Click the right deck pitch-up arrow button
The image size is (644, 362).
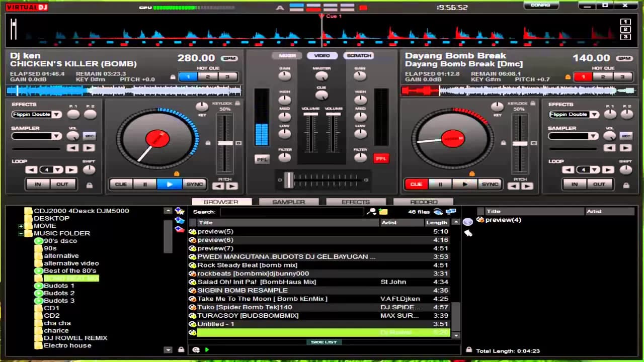coord(527,186)
